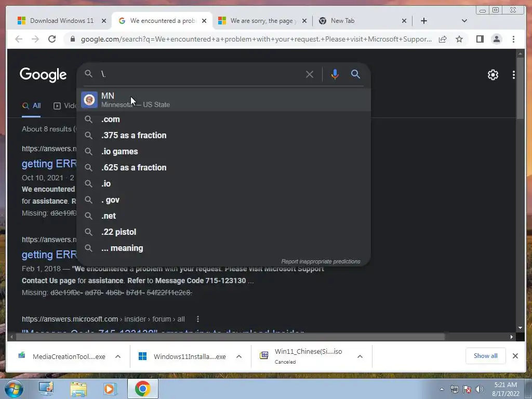Bookmark this page with the star icon

459,39
